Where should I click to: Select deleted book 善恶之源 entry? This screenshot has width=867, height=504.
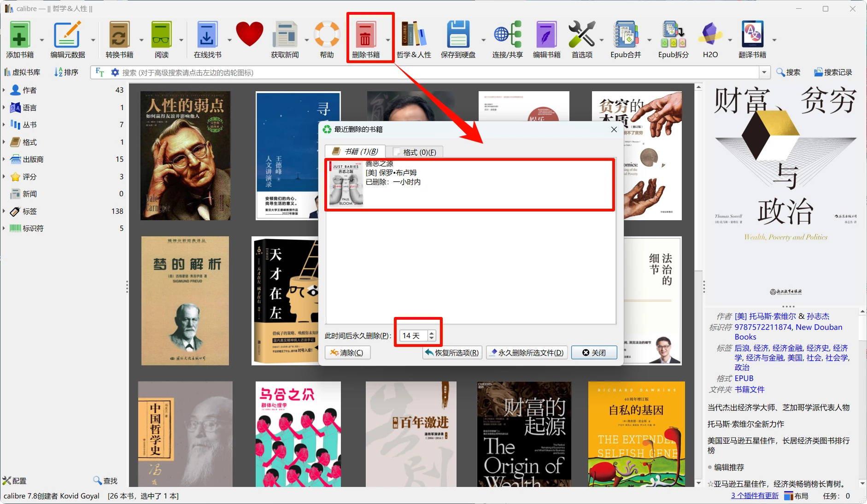(470, 184)
